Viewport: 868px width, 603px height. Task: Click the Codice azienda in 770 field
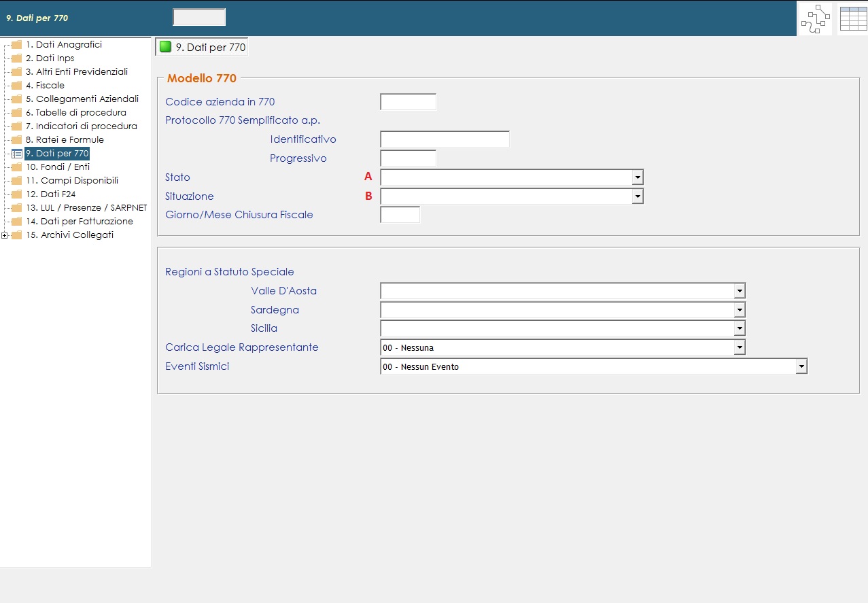[x=408, y=102]
